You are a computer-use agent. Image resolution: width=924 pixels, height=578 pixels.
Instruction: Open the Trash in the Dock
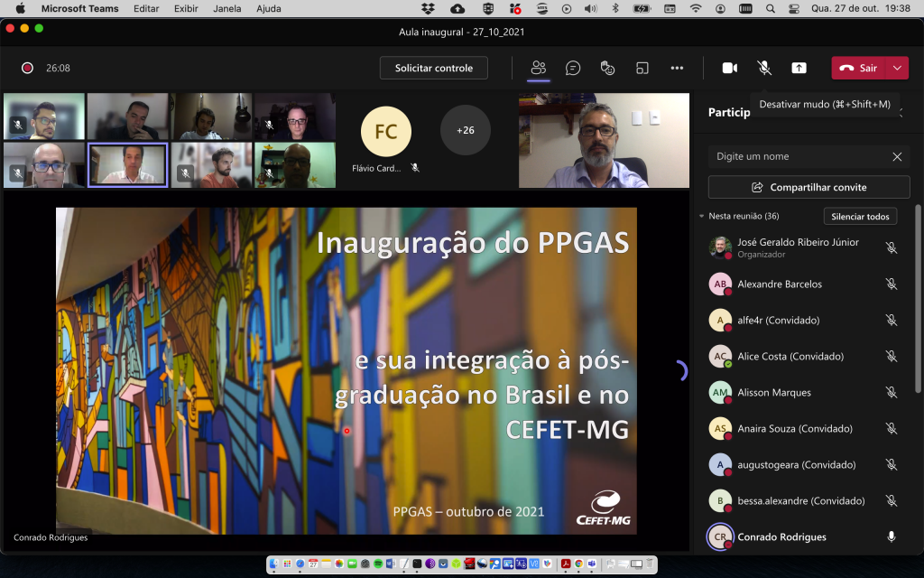tap(650, 564)
